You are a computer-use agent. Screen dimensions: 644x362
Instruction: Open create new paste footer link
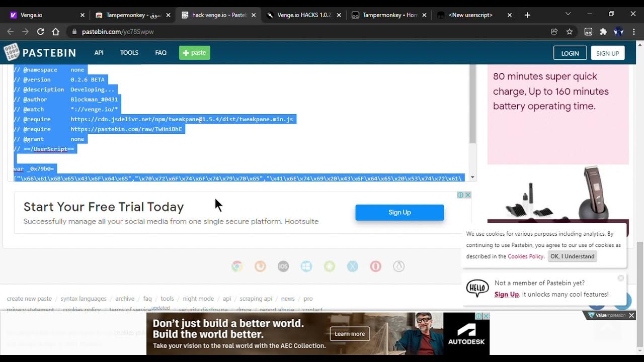(x=29, y=299)
